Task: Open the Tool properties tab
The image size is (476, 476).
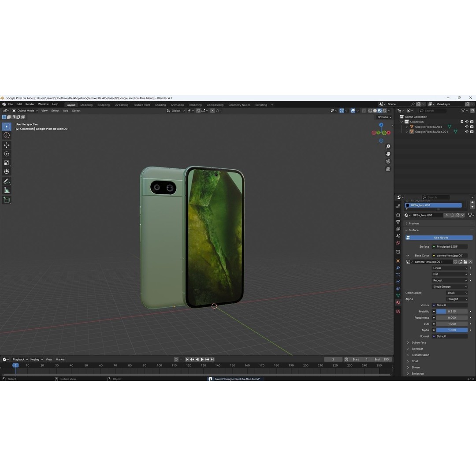Action: (x=398, y=206)
